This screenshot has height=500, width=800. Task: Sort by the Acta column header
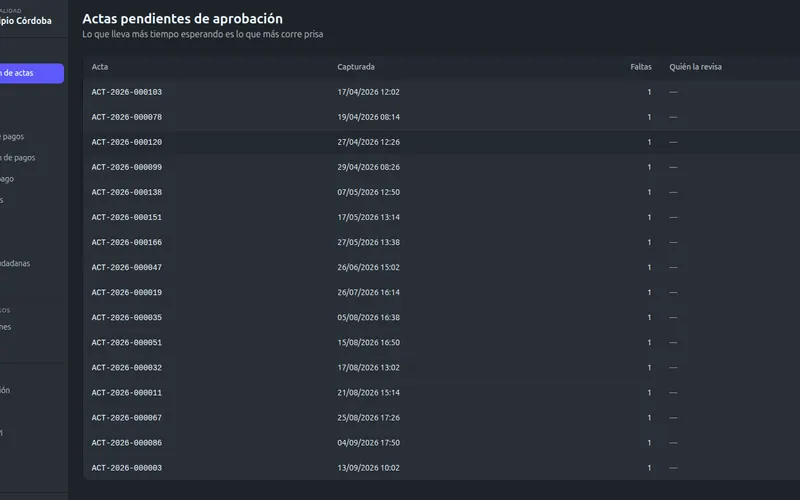pos(99,67)
